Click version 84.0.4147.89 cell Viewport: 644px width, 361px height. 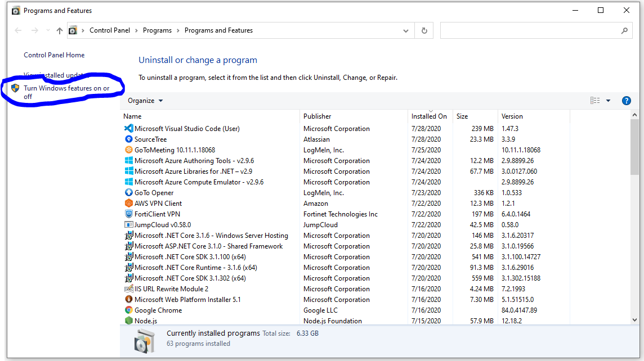[519, 310]
